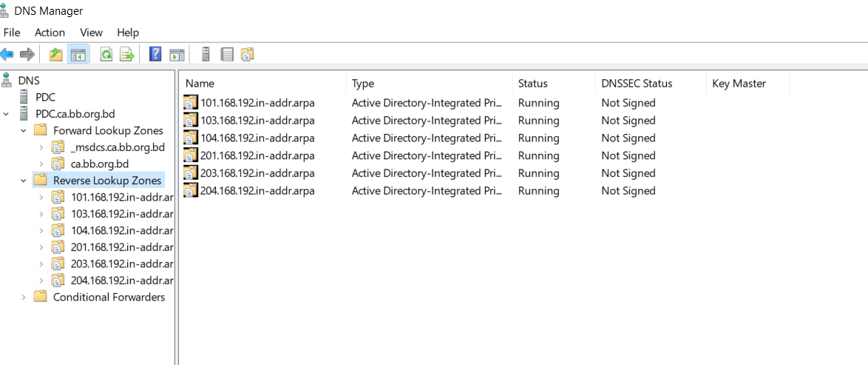Toggle the Show/Hide Console Tree button

78,54
